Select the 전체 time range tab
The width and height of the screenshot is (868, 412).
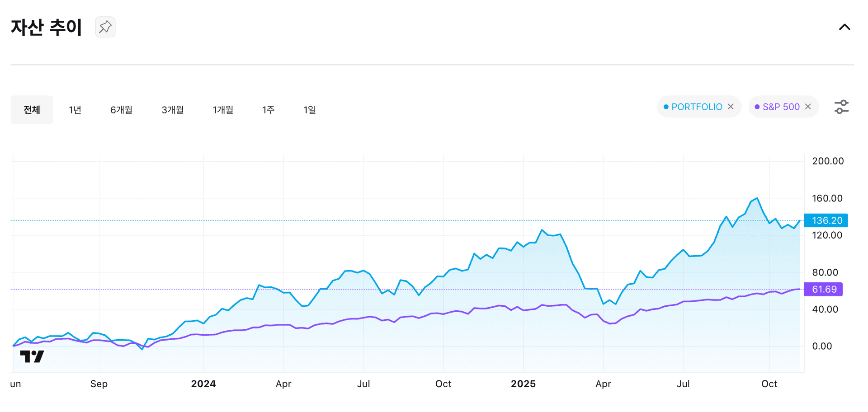[x=32, y=110]
